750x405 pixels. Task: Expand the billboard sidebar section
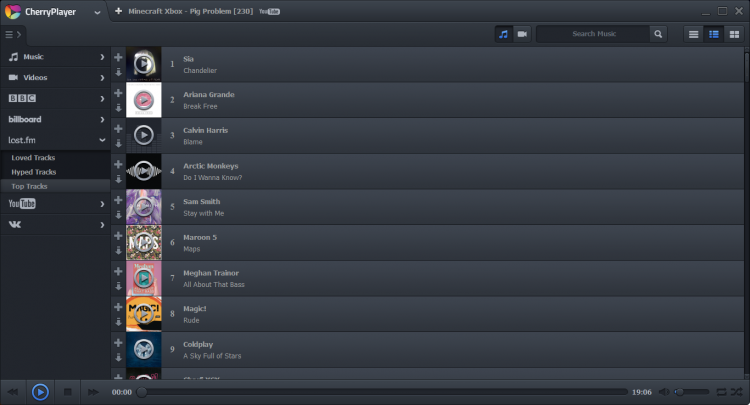pos(55,120)
